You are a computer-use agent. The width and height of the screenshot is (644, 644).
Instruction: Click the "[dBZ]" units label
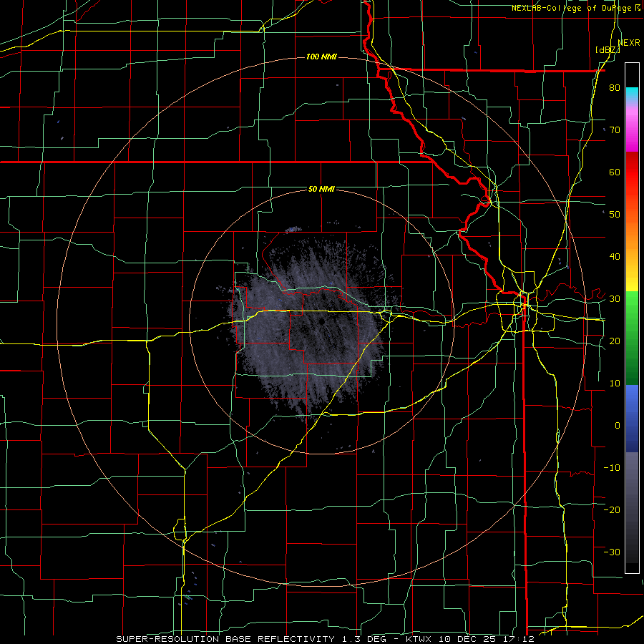pyautogui.click(x=608, y=50)
